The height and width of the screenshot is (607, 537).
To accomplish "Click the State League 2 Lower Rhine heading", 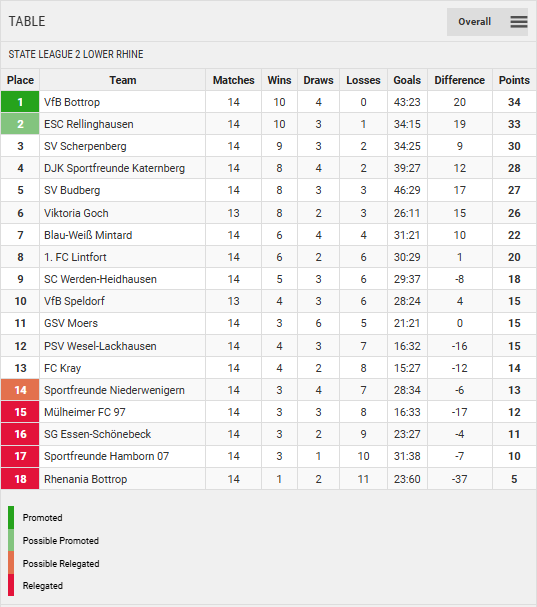I will (76, 54).
